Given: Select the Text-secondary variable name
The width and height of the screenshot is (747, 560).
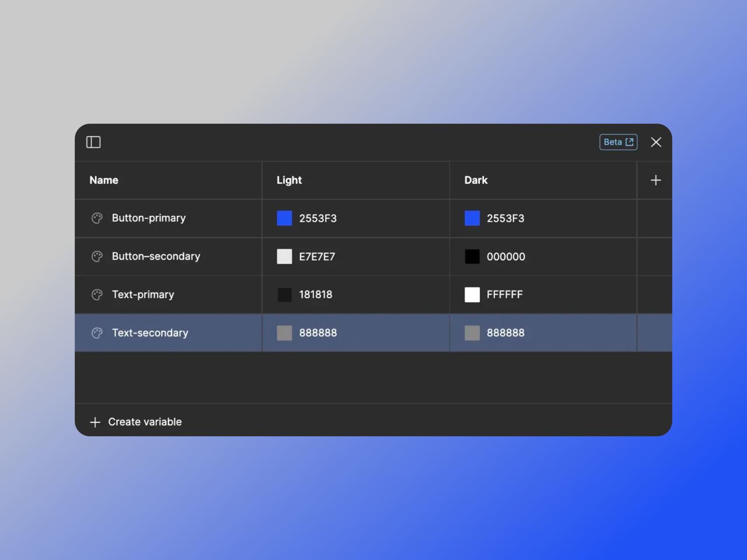Looking at the screenshot, I should coord(150,333).
